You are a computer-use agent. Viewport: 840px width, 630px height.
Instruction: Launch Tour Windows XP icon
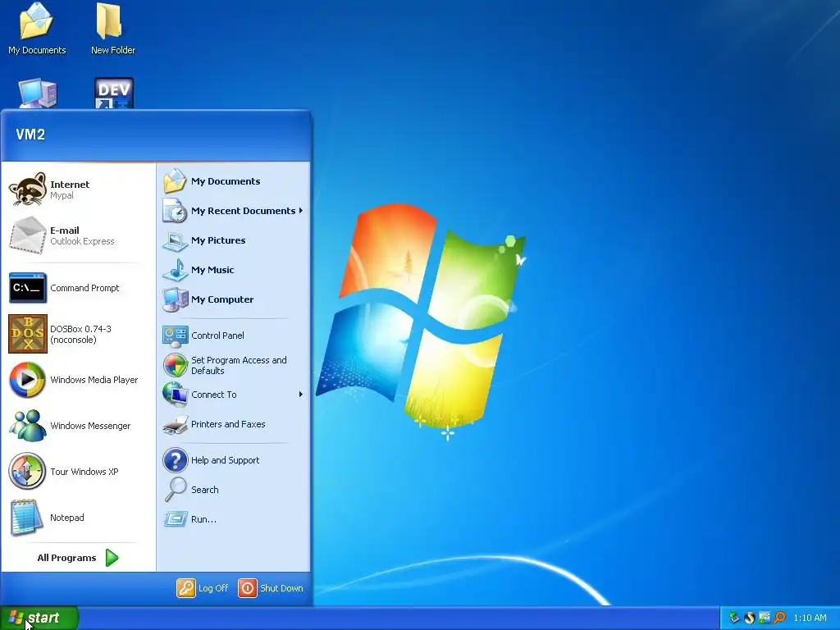pyautogui.click(x=27, y=472)
